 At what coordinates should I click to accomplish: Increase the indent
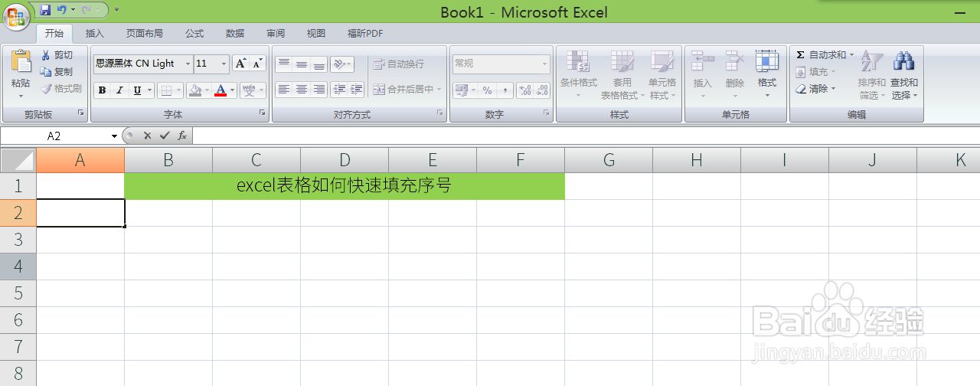pyautogui.click(x=356, y=90)
